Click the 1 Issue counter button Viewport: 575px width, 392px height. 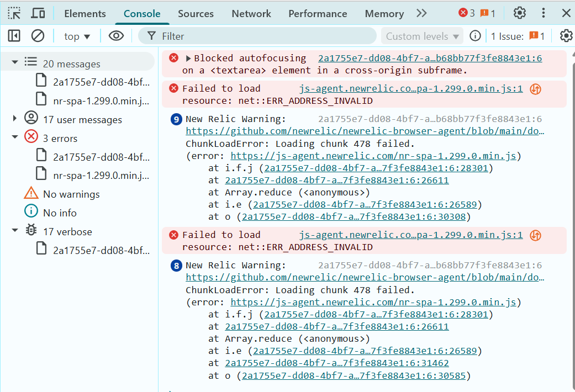click(518, 36)
